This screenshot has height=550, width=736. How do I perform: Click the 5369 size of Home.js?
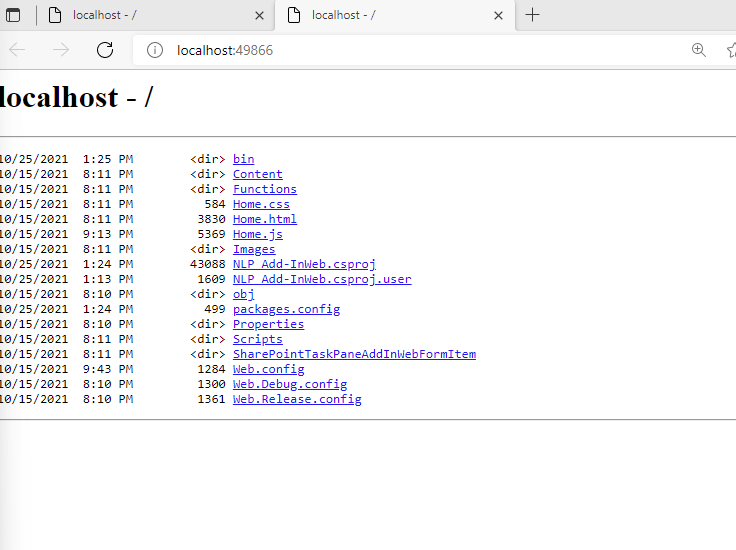pos(211,234)
